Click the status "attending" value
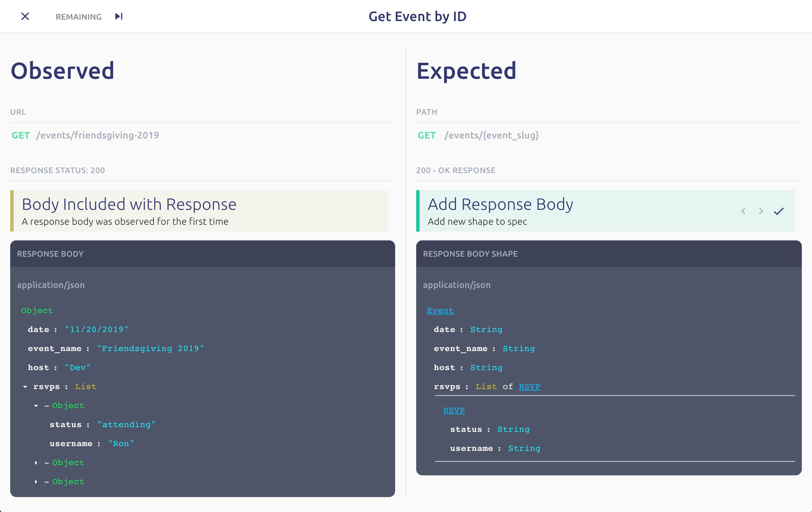This screenshot has height=512, width=812. pyautogui.click(x=126, y=425)
